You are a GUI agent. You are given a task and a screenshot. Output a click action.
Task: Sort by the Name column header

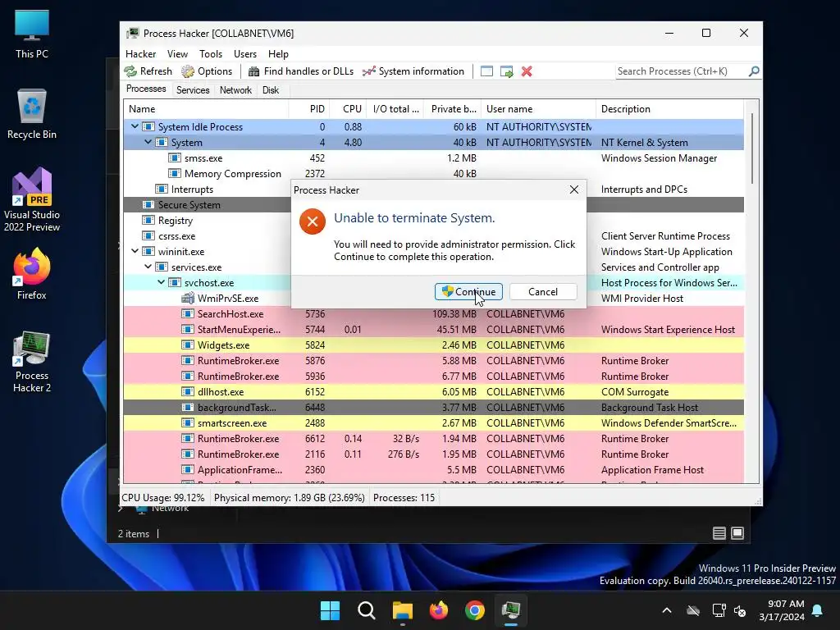tap(206, 109)
